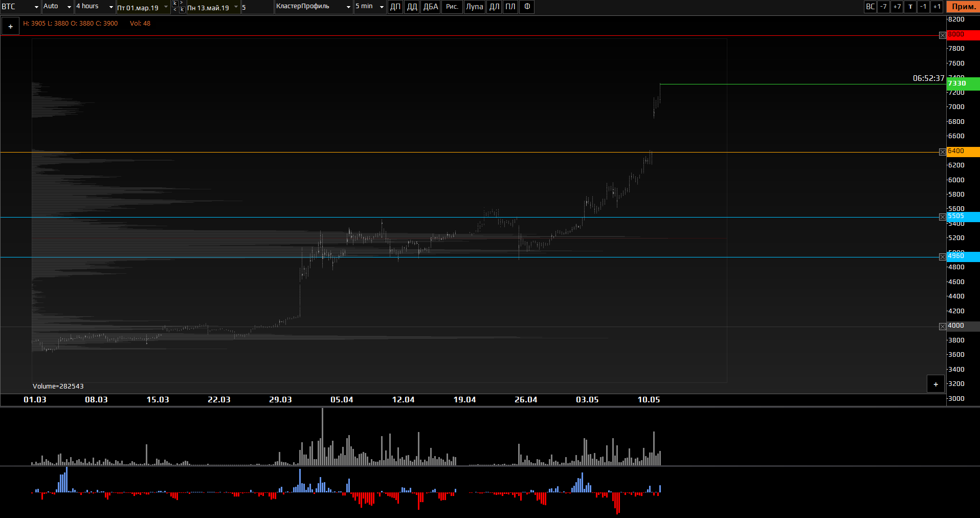Click the +7 days shift button
This screenshot has width=980, height=518.
pyautogui.click(x=897, y=7)
